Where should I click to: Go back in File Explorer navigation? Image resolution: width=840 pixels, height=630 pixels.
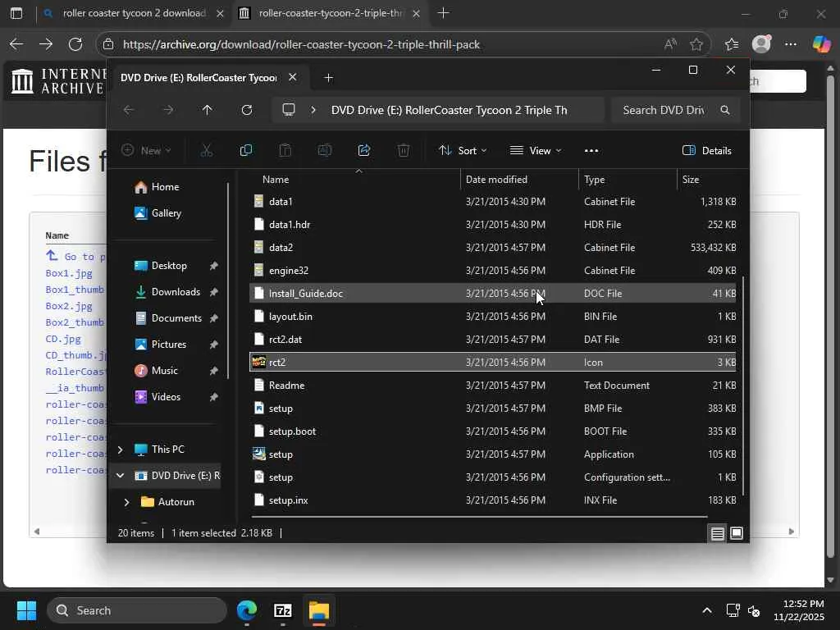129,110
